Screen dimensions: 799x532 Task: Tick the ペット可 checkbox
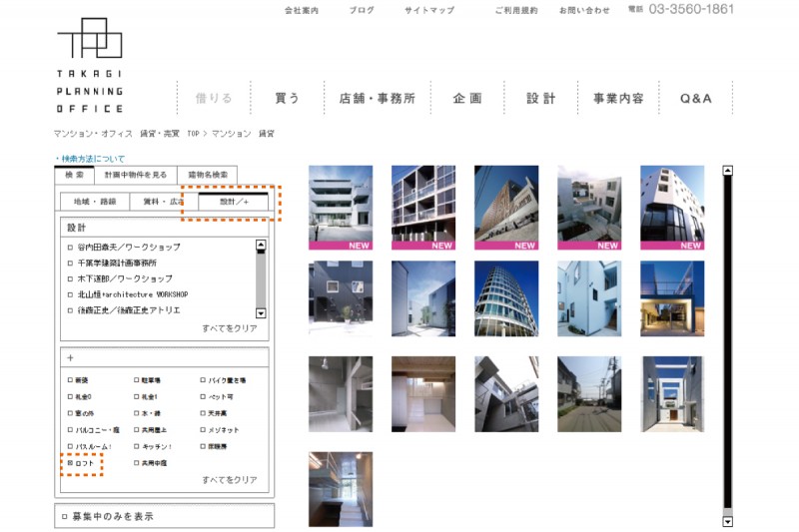203,396
